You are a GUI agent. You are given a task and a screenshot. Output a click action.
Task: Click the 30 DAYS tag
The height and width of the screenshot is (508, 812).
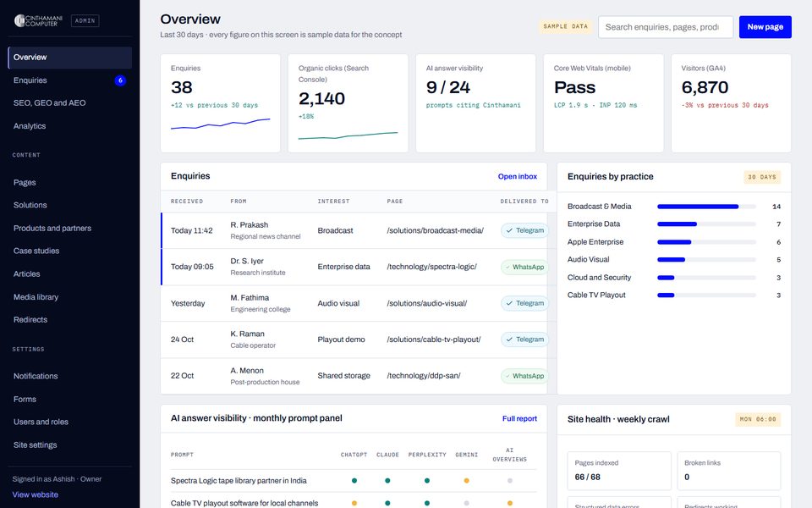coord(762,177)
